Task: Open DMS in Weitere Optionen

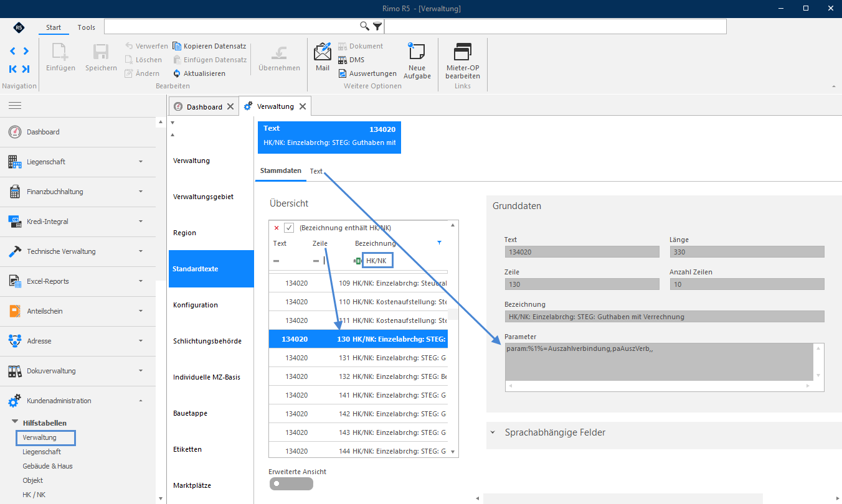Action: pos(351,60)
